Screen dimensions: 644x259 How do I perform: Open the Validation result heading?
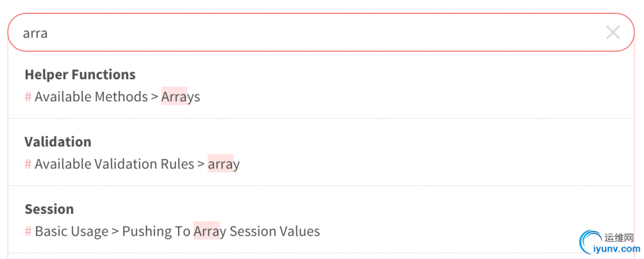58,142
